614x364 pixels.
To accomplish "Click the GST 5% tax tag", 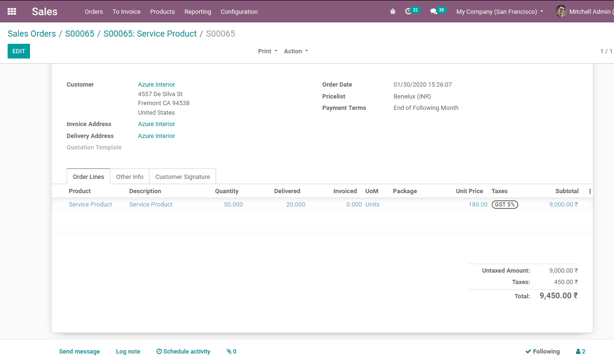I will pos(505,205).
